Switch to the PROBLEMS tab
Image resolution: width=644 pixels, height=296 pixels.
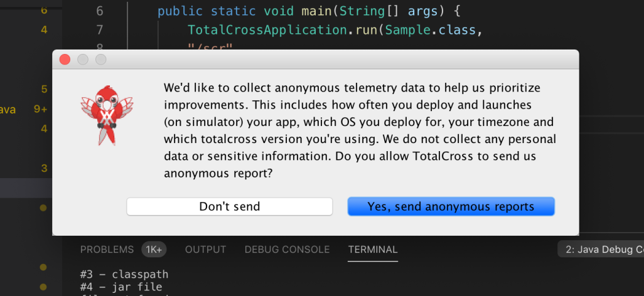tap(107, 250)
